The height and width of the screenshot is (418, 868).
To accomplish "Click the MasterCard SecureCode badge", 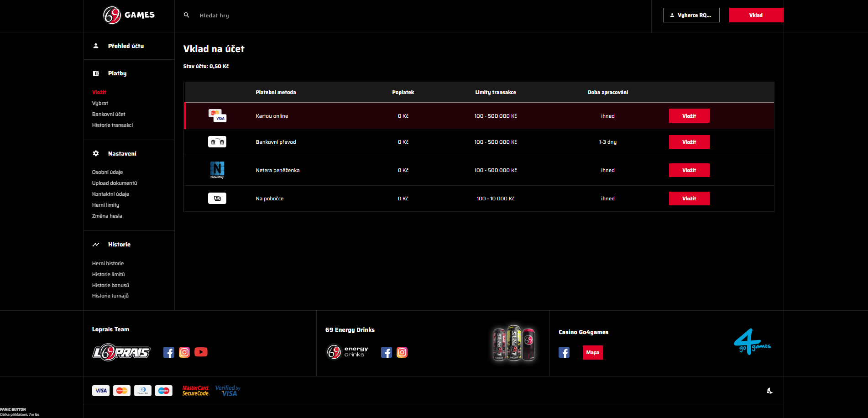I will [196, 391].
